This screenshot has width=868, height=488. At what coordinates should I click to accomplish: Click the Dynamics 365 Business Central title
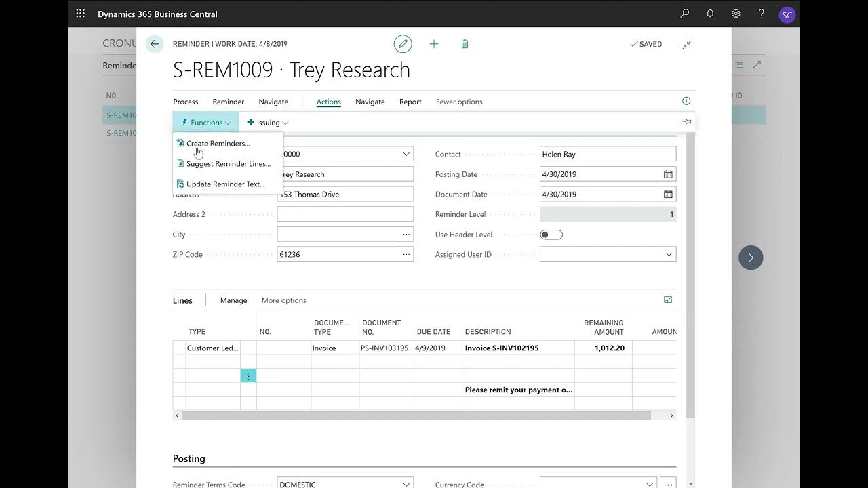(157, 14)
